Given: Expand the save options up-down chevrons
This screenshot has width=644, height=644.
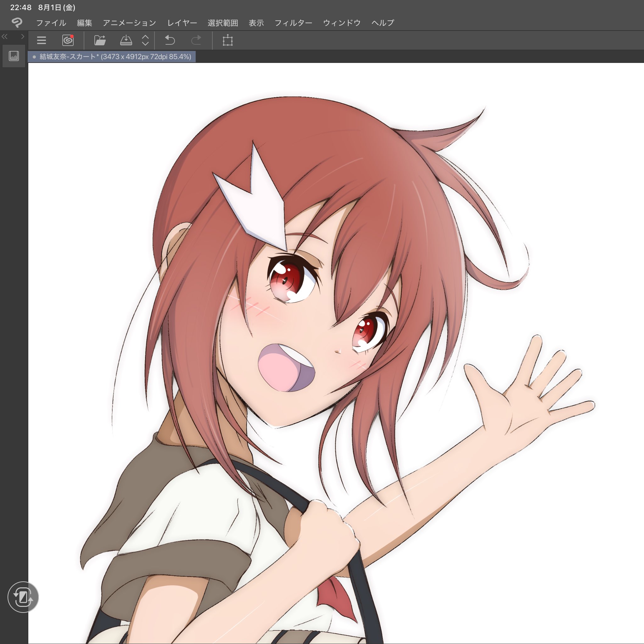Looking at the screenshot, I should coord(145,40).
